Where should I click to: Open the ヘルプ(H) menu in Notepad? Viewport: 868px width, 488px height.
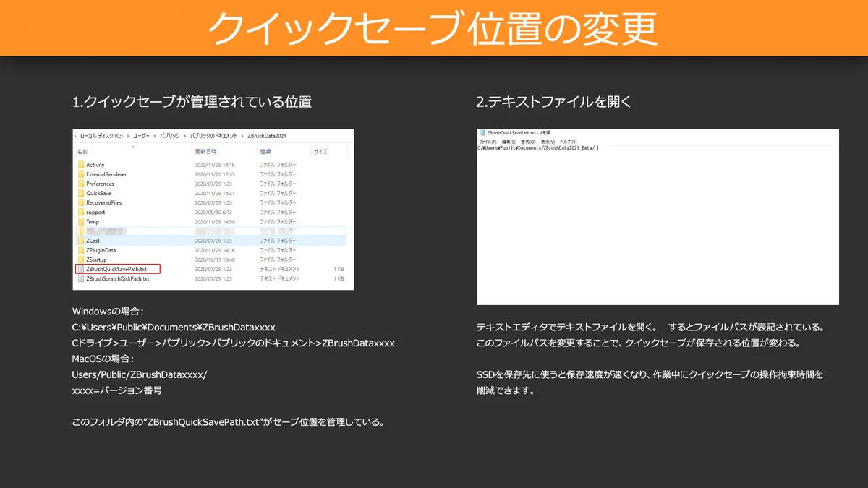click(569, 142)
